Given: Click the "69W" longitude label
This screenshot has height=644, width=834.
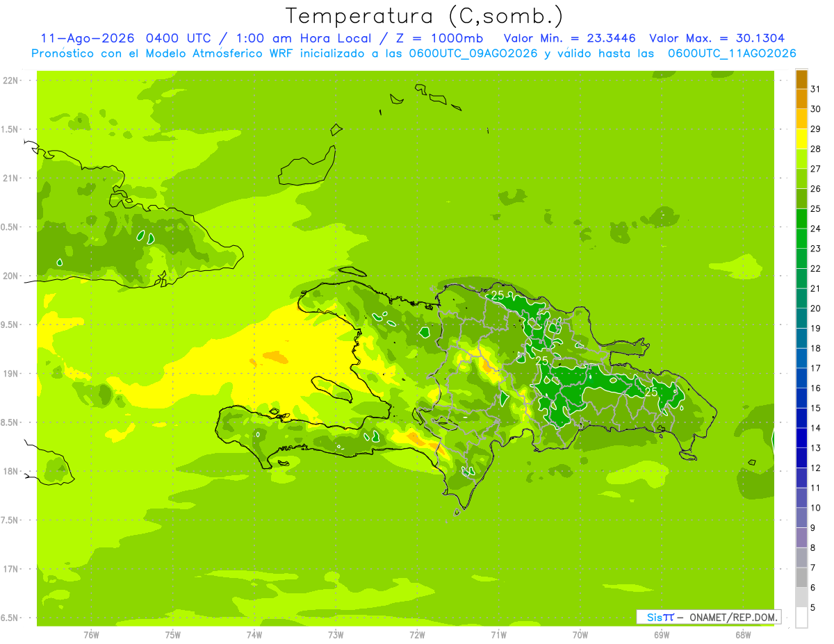Looking at the screenshot, I should coord(662,635).
